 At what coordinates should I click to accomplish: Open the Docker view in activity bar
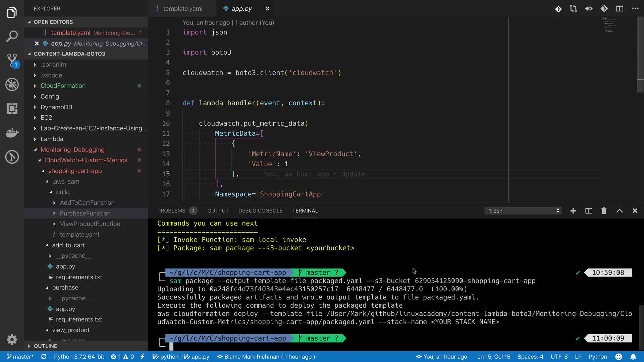click(12, 133)
